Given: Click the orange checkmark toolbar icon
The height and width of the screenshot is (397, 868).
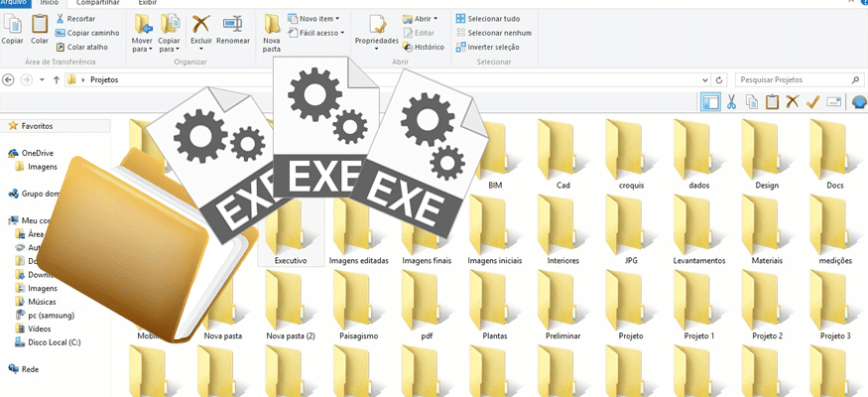Looking at the screenshot, I should click(x=812, y=101).
